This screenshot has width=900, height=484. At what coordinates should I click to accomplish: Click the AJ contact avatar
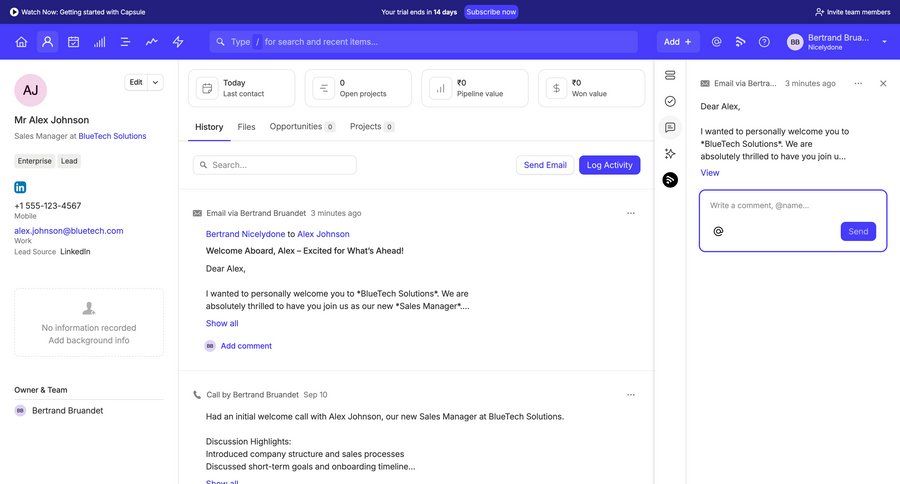click(30, 90)
